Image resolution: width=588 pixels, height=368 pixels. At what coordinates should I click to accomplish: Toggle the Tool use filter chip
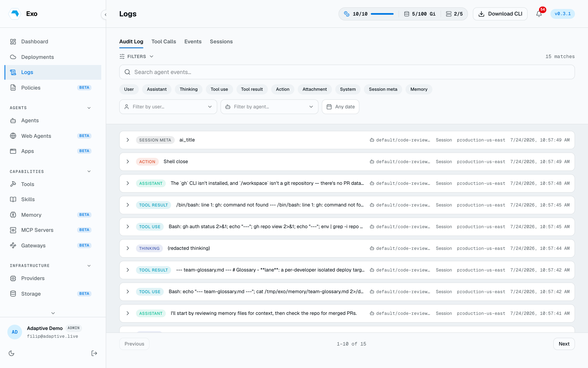pyautogui.click(x=219, y=89)
